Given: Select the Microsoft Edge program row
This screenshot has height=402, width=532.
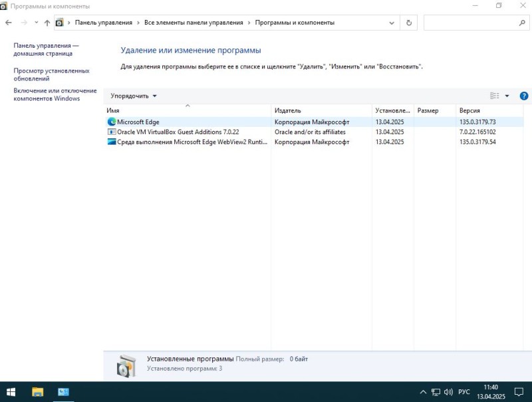Looking at the screenshot, I should 314,122.
